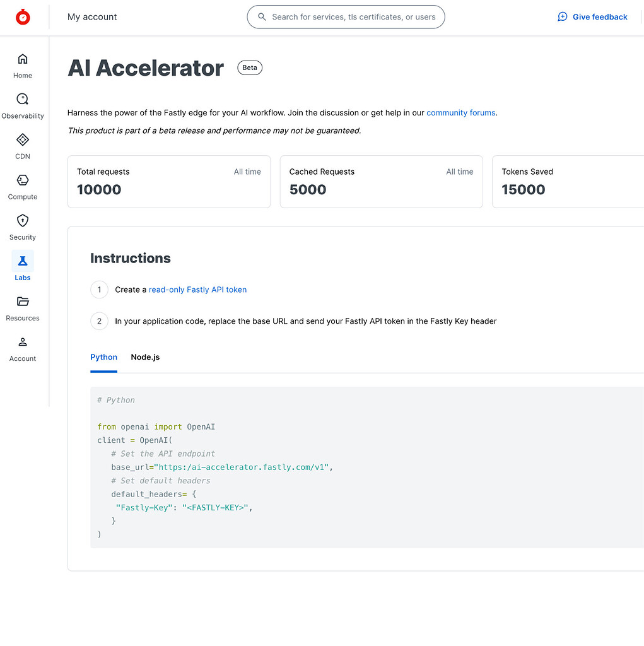Select Labs in the sidebar
Viewport: 644px width, 646px height.
pos(22,265)
